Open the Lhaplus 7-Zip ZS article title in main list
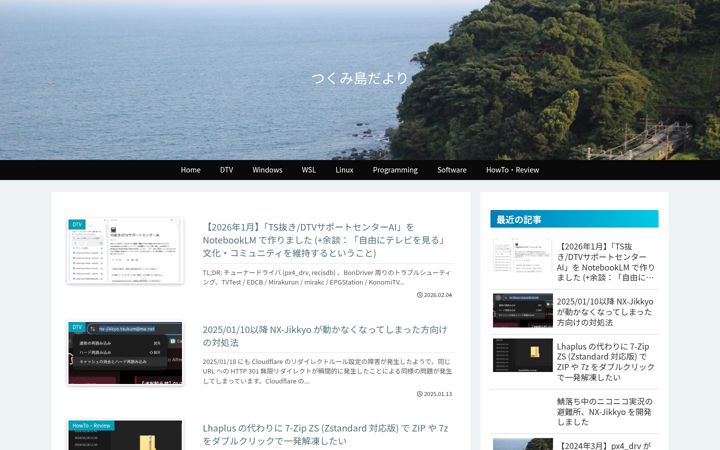The width and height of the screenshot is (720, 450). [x=325, y=434]
